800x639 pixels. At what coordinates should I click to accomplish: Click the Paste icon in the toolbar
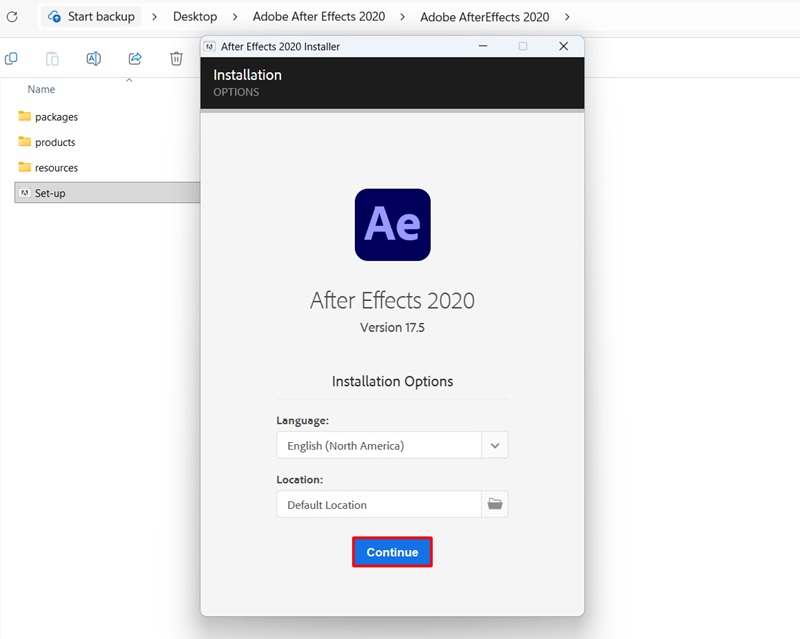pyautogui.click(x=52, y=58)
